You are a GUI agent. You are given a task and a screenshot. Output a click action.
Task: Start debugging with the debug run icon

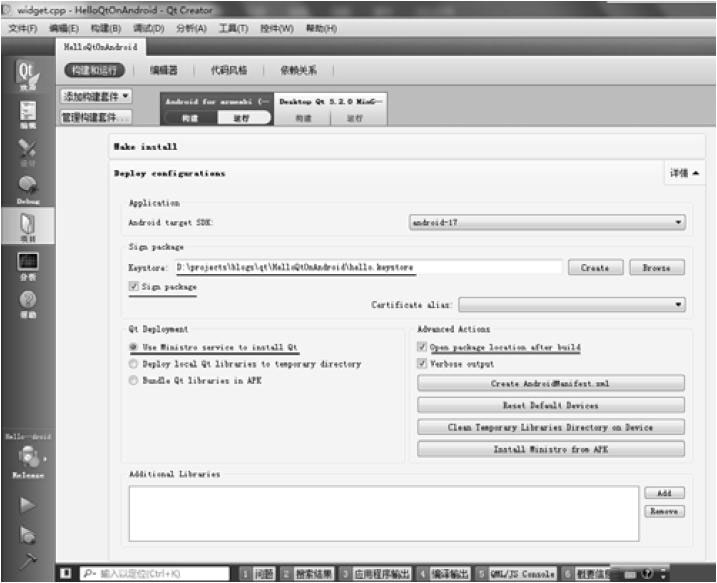(x=27, y=534)
